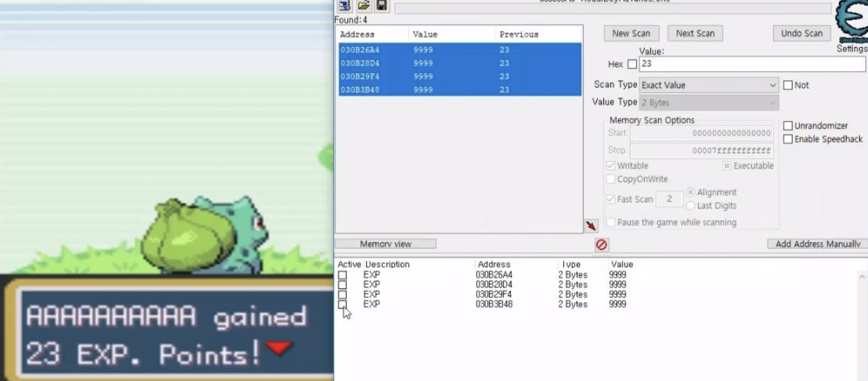
Task: Tick Enable Speedhack
Action: coord(788,139)
